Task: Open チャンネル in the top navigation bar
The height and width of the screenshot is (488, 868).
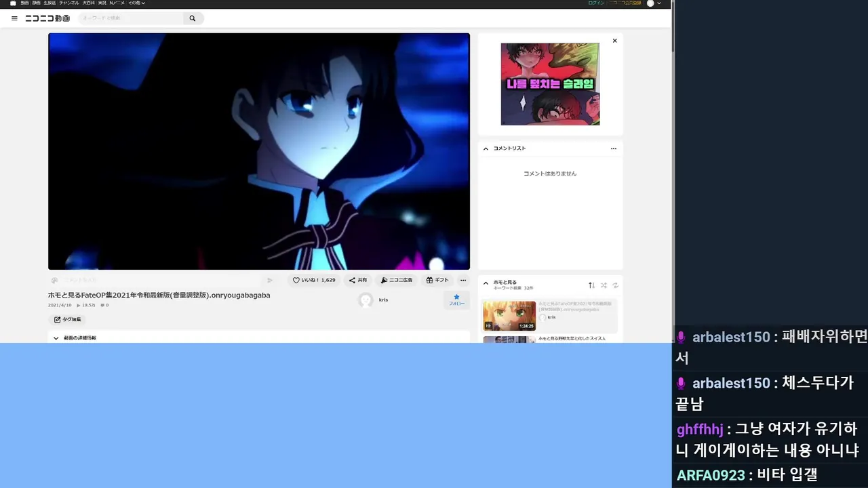Action: pyautogui.click(x=69, y=3)
